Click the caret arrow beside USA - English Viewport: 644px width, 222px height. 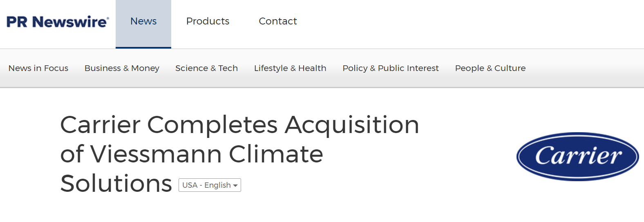coord(235,186)
